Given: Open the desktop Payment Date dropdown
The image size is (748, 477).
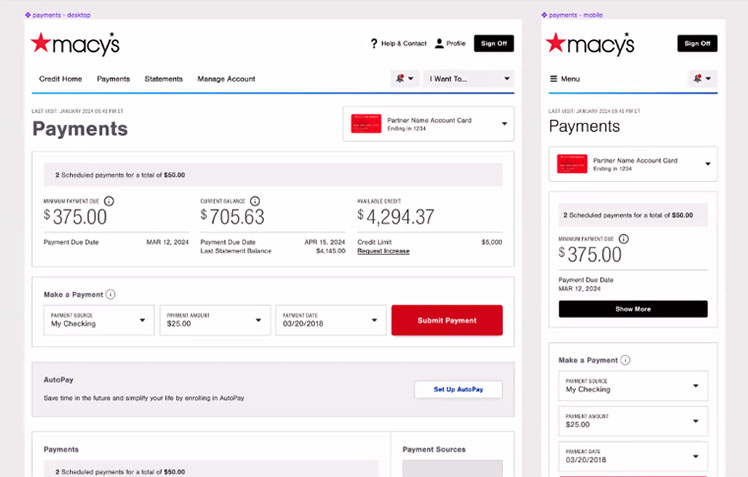Looking at the screenshot, I should [329, 320].
